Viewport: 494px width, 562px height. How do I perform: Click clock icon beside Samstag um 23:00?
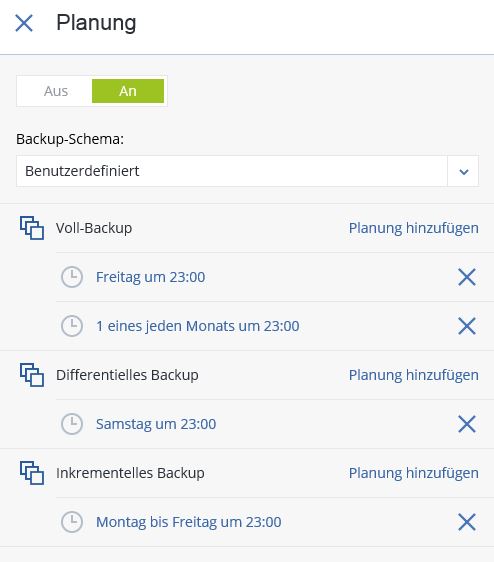tap(72, 424)
